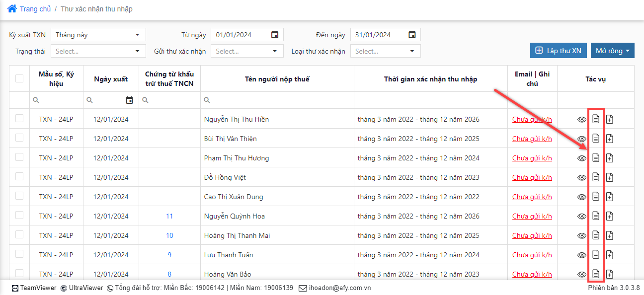The width and height of the screenshot is (644, 295).
Task: Open calendar icon in Từ ngày field
Action: pyautogui.click(x=275, y=35)
